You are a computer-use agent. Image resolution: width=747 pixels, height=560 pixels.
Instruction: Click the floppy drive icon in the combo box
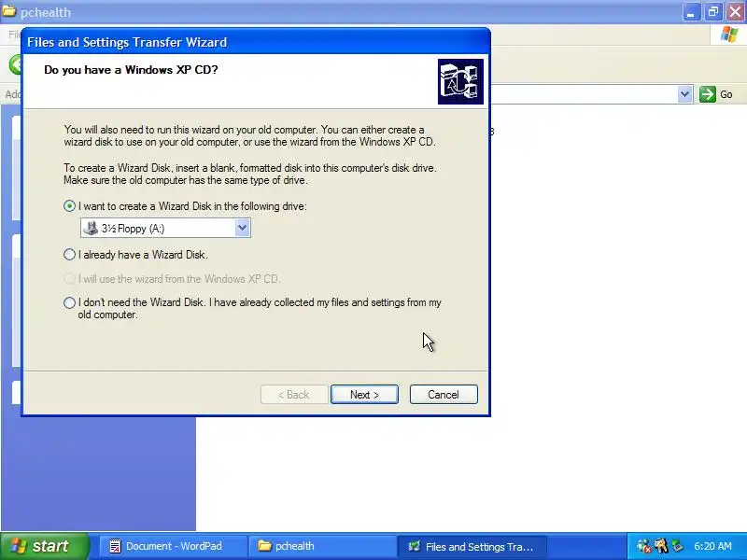(91, 228)
